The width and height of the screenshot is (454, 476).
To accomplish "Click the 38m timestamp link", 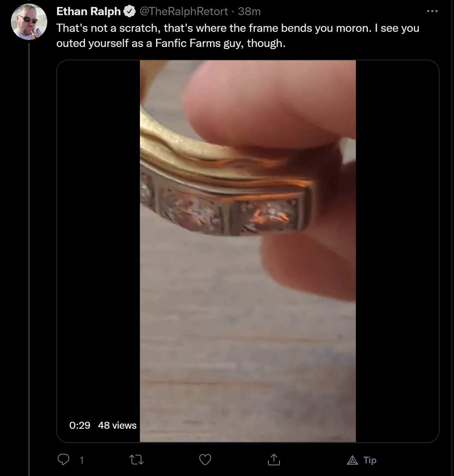I will 249,12.
